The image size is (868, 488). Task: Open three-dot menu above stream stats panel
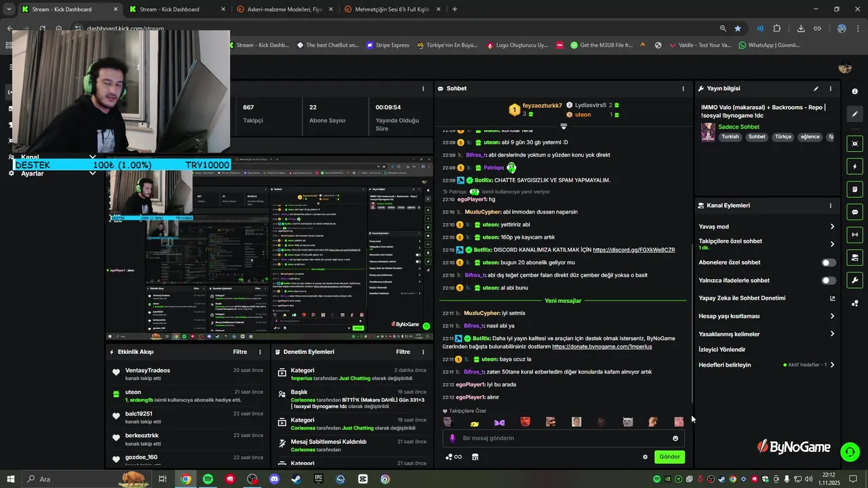pyautogui.click(x=423, y=89)
